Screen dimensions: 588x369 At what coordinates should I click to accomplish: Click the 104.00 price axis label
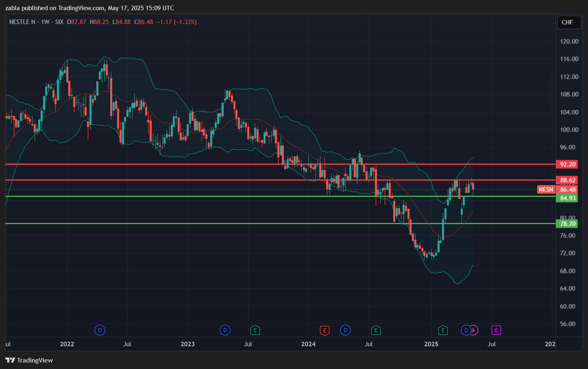(569, 112)
